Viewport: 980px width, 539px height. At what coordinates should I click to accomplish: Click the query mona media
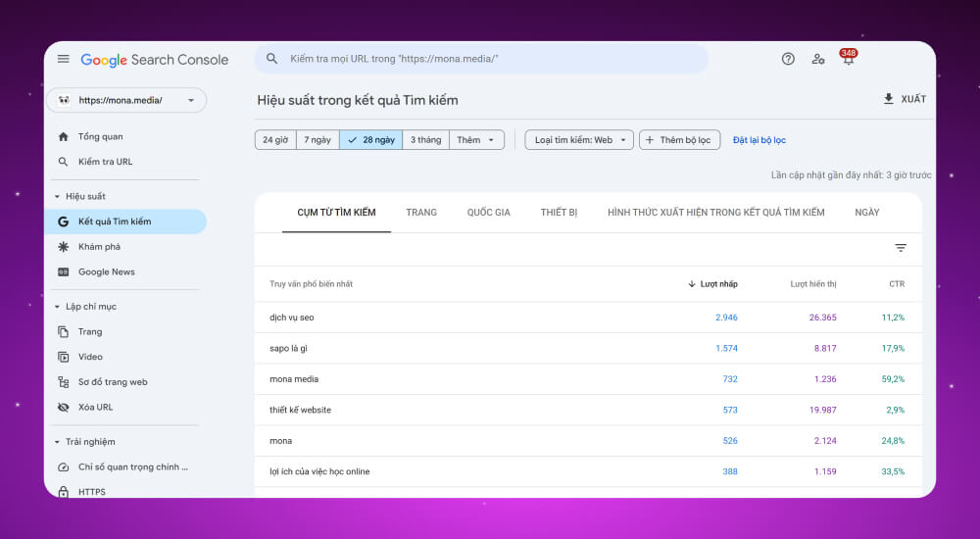[294, 379]
